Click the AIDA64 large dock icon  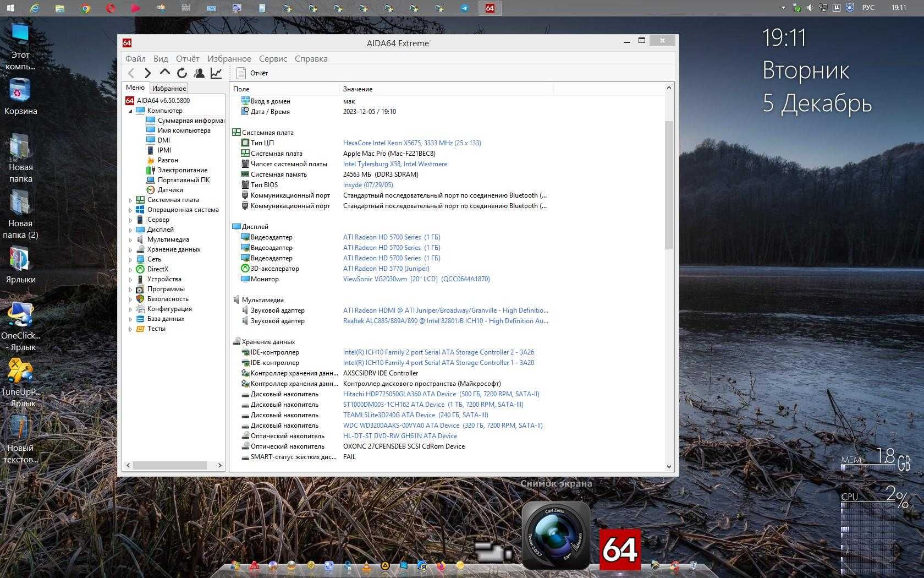tap(620, 549)
